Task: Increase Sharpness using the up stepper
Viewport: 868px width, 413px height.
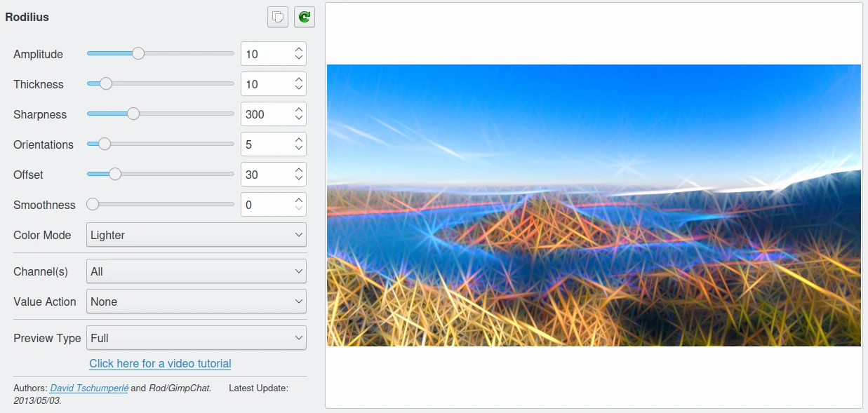Action: point(299,110)
